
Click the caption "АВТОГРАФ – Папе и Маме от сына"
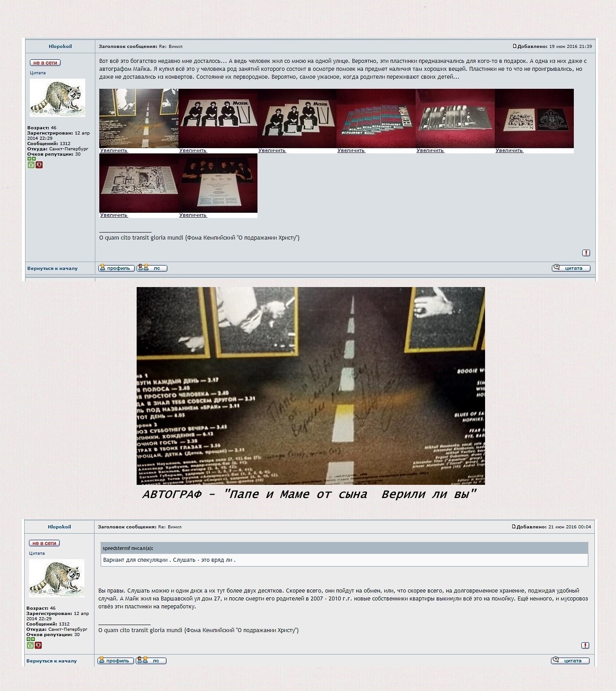(x=309, y=495)
